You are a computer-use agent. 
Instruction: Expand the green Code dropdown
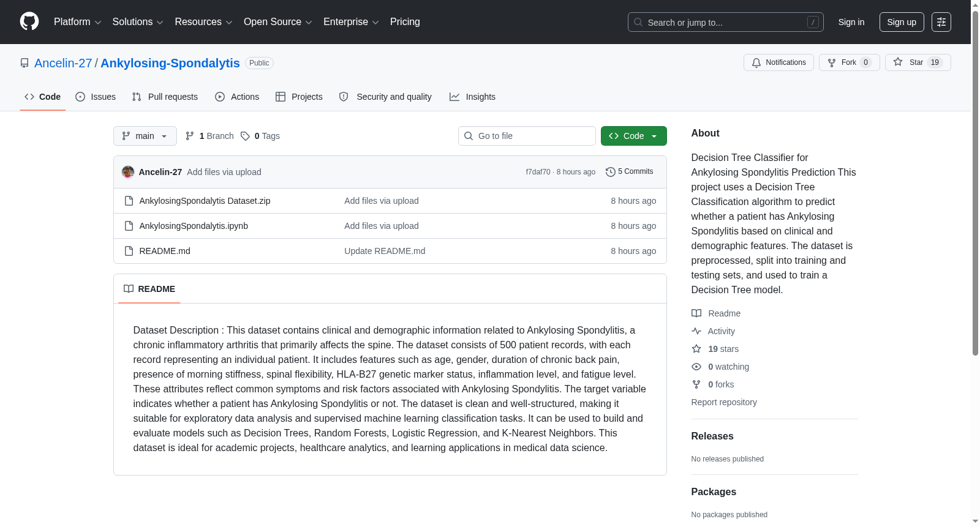point(633,136)
